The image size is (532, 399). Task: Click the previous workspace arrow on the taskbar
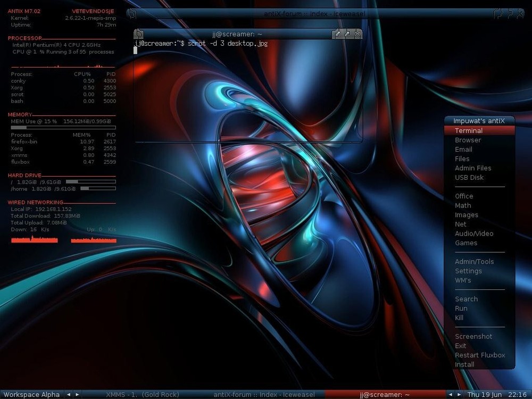(68, 394)
